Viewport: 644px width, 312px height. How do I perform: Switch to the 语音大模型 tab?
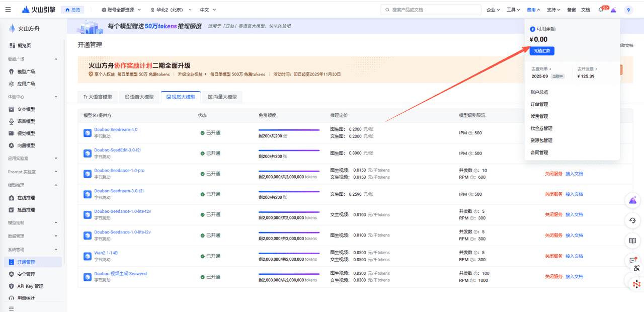(139, 96)
